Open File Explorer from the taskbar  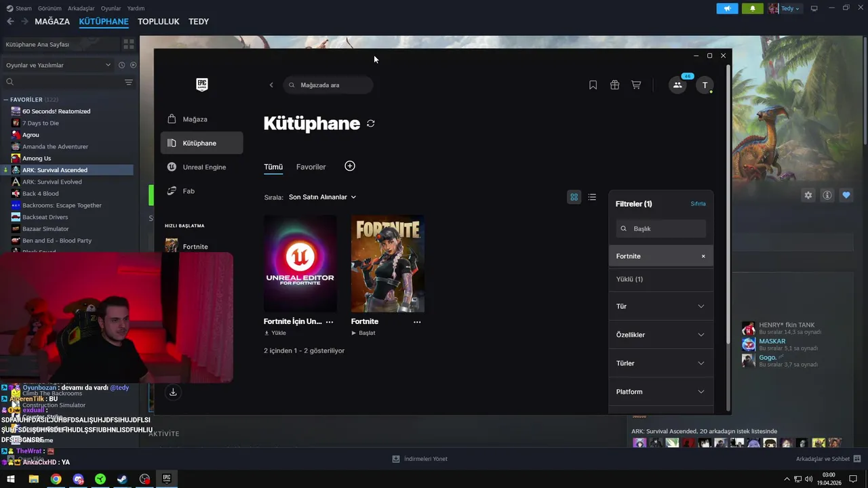click(x=33, y=479)
